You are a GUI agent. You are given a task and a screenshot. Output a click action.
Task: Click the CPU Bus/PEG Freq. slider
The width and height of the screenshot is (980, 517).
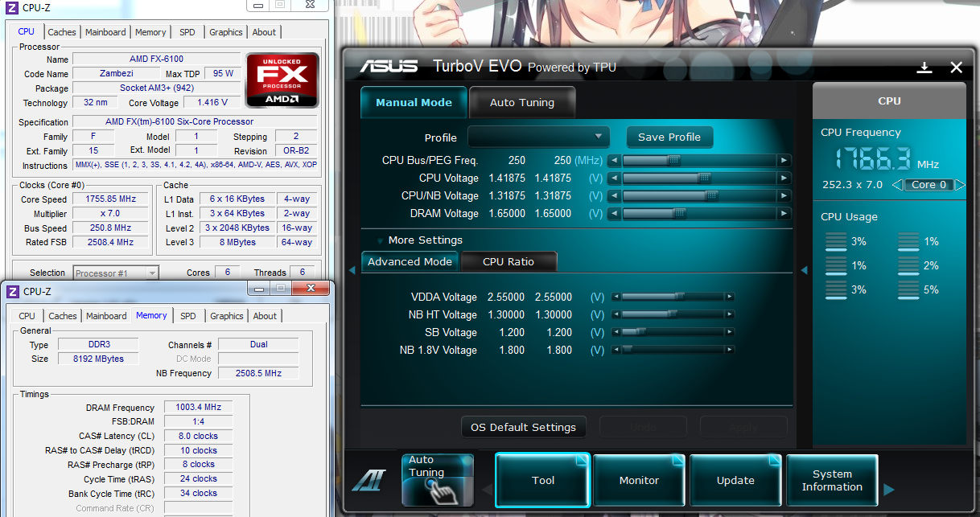[x=699, y=161]
